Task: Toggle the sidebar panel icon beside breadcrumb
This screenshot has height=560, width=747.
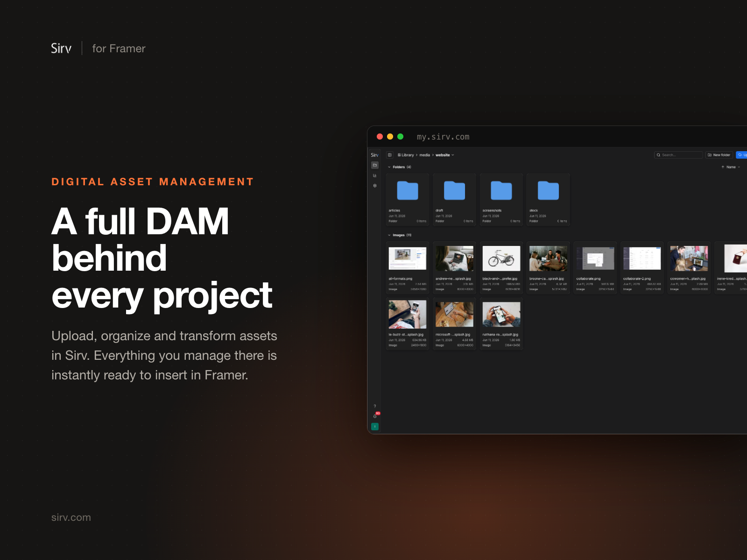Action: (x=390, y=155)
